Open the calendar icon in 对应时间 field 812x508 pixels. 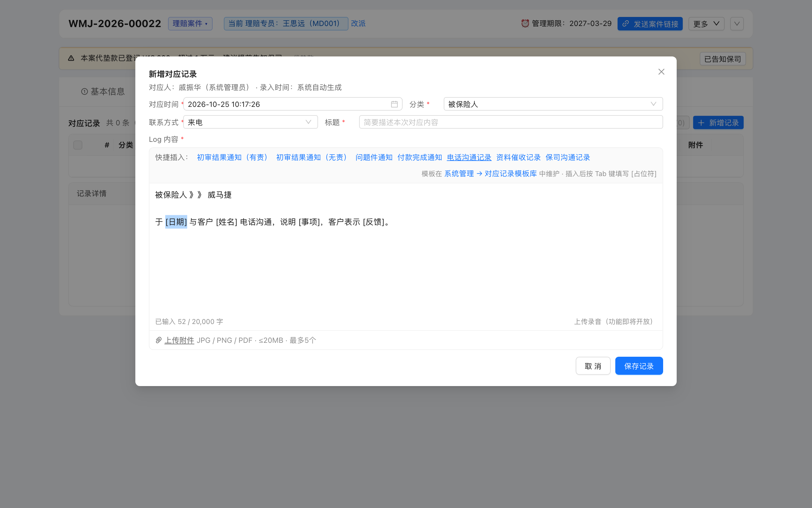click(394, 104)
